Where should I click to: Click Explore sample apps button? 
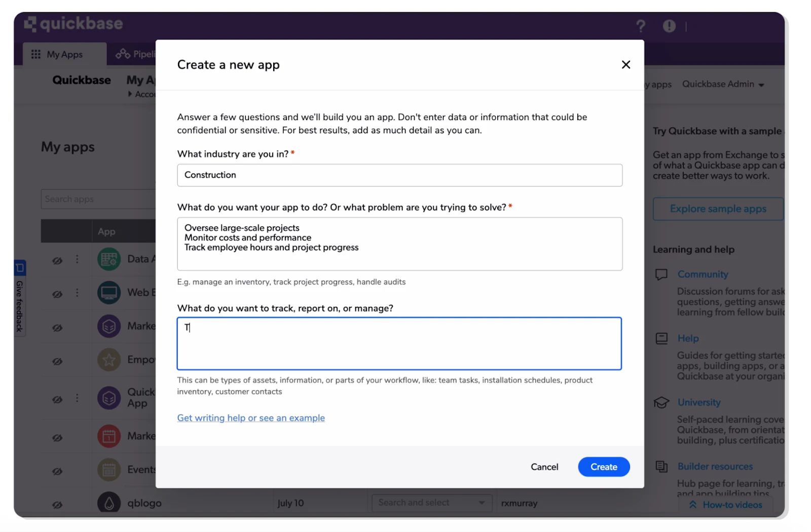718,209
